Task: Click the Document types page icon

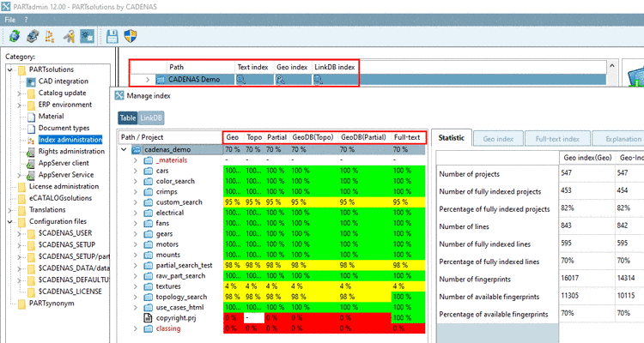Action: pos(31,129)
